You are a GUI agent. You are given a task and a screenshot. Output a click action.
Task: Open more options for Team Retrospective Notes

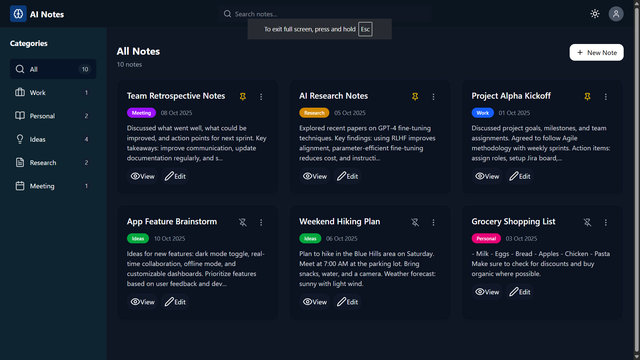coord(261,97)
